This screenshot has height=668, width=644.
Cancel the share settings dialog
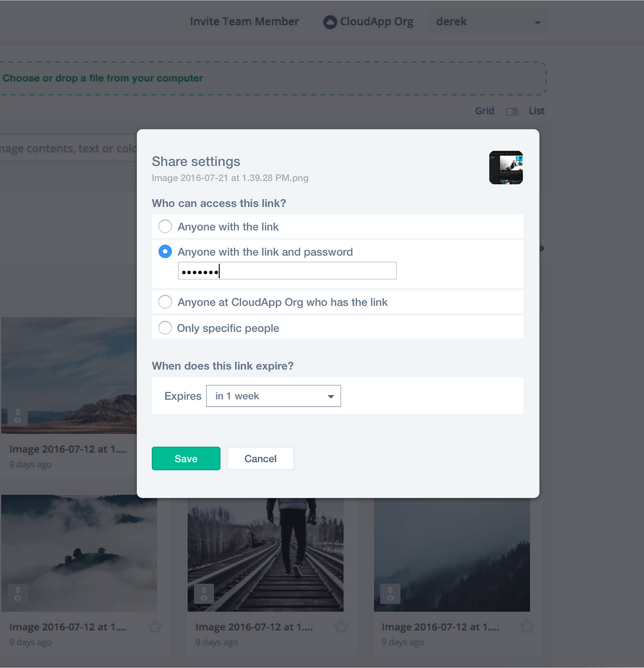pos(261,459)
